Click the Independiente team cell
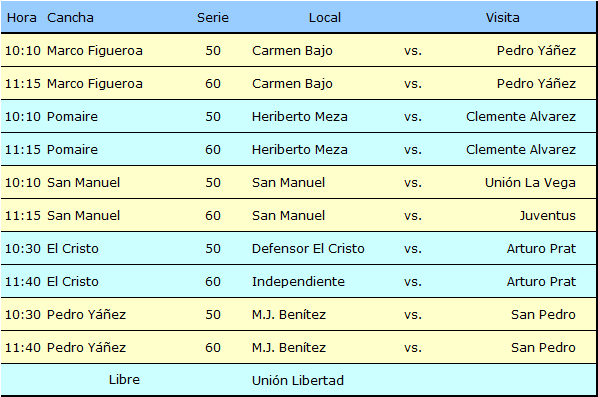 coord(298,281)
